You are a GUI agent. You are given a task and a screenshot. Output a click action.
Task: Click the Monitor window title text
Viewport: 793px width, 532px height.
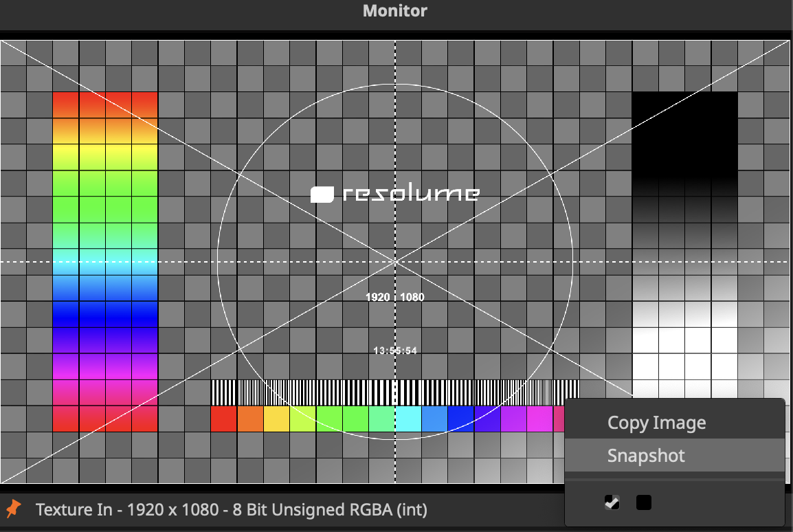394,10
